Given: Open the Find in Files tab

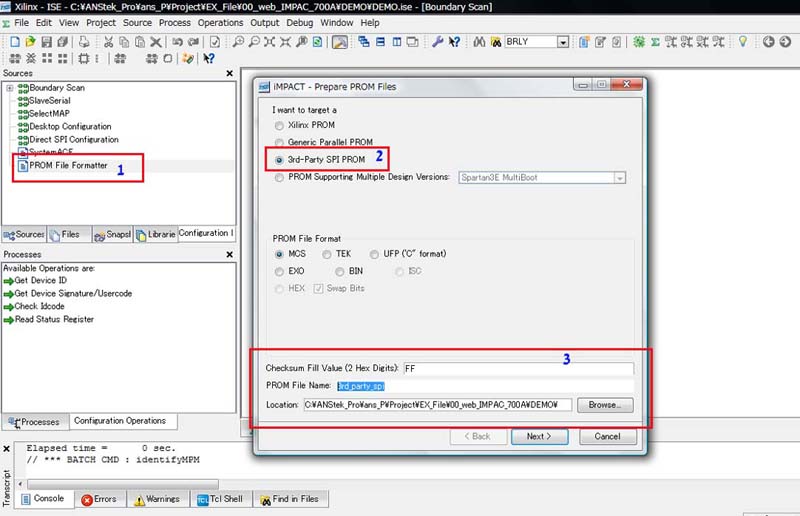Looking at the screenshot, I should [289, 499].
